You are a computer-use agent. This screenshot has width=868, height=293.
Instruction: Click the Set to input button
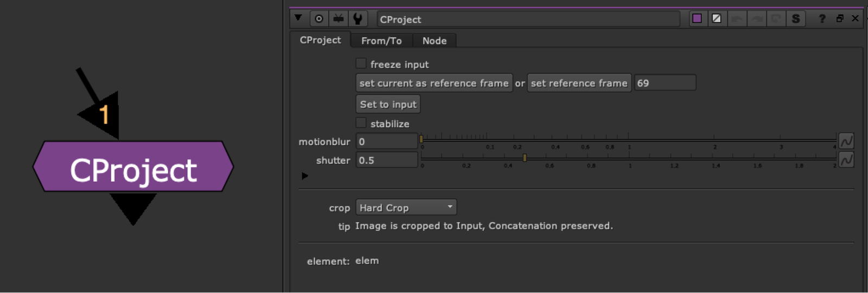tap(388, 104)
